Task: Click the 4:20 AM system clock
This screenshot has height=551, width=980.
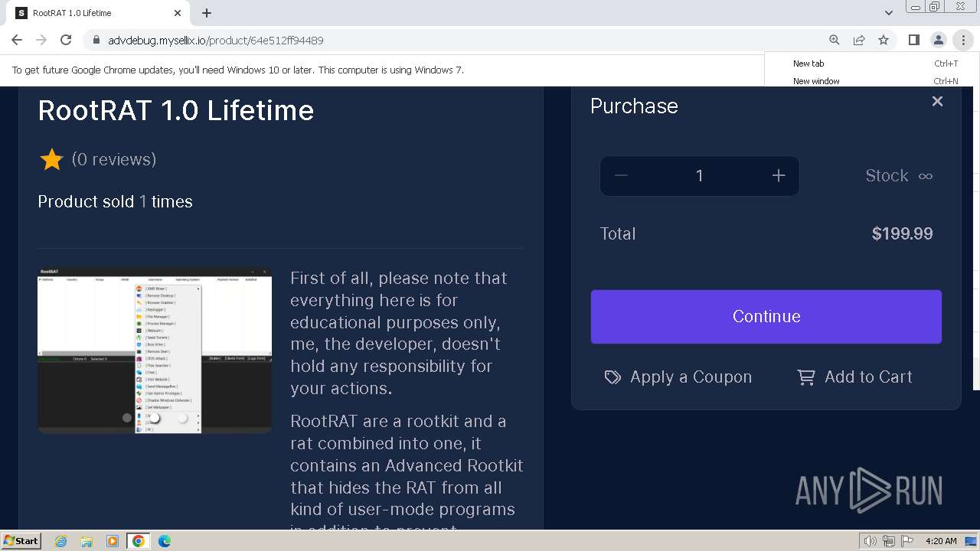Action: (x=941, y=541)
